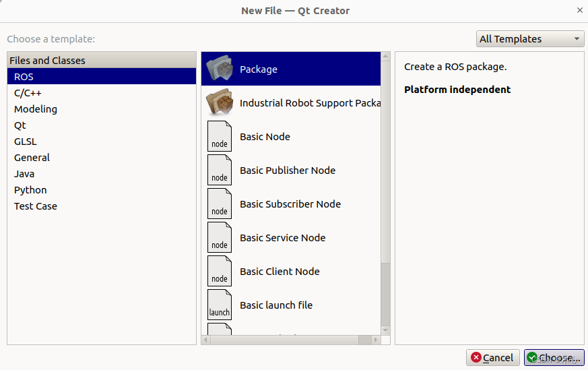The width and height of the screenshot is (588, 370).
Task: Select the C/C++ category
Action: [101, 93]
